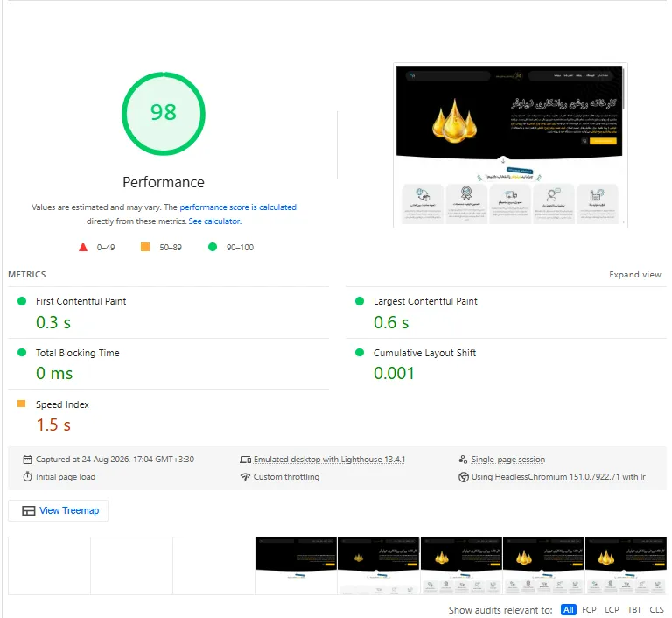Click the orange square 50–89 legend icon

[145, 247]
